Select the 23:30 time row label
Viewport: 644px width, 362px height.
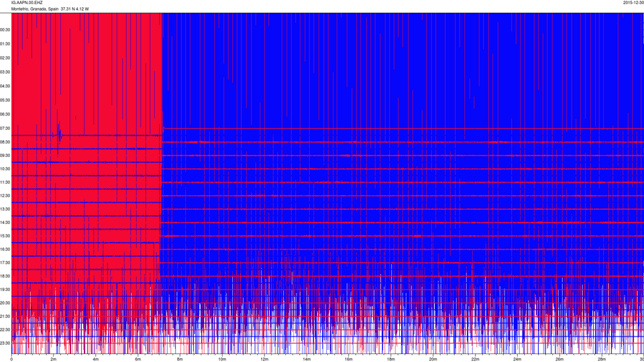click(x=5, y=343)
